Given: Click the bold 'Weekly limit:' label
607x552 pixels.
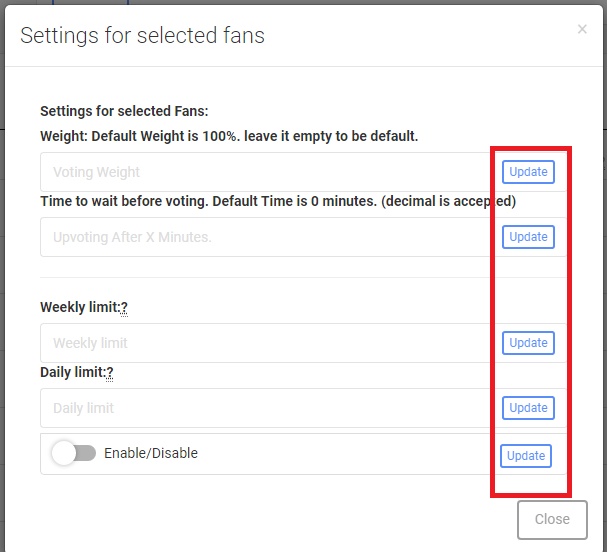Looking at the screenshot, I should [80, 307].
